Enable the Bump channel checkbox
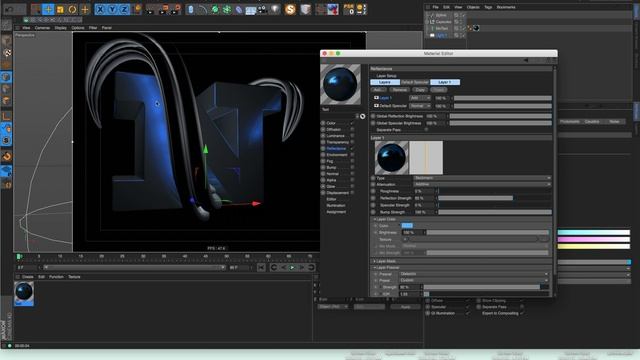The image size is (640, 360). pos(352,167)
